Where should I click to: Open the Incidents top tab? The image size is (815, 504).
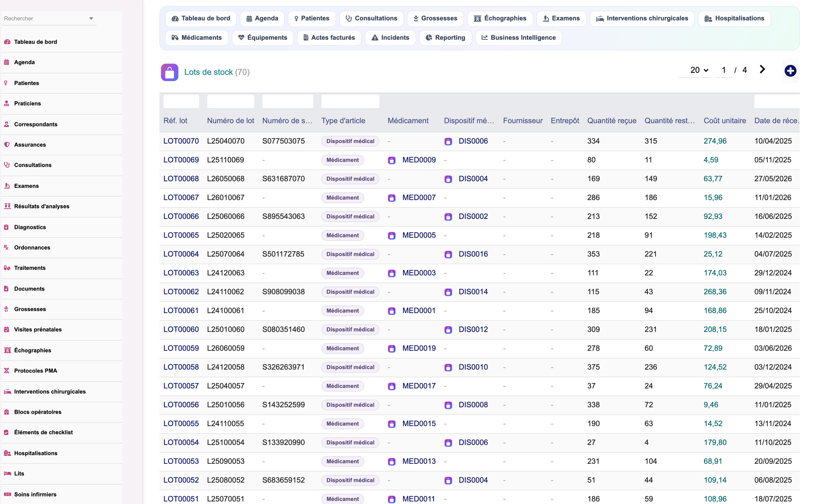pyautogui.click(x=390, y=38)
